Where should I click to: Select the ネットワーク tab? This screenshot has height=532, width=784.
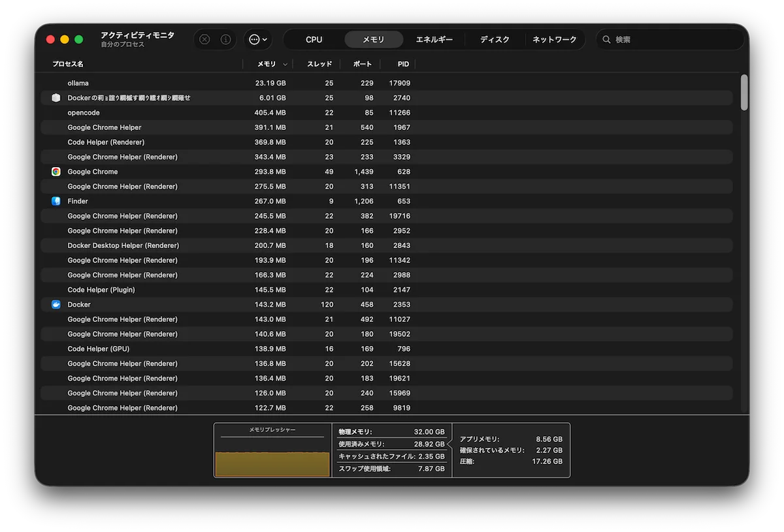coord(554,40)
